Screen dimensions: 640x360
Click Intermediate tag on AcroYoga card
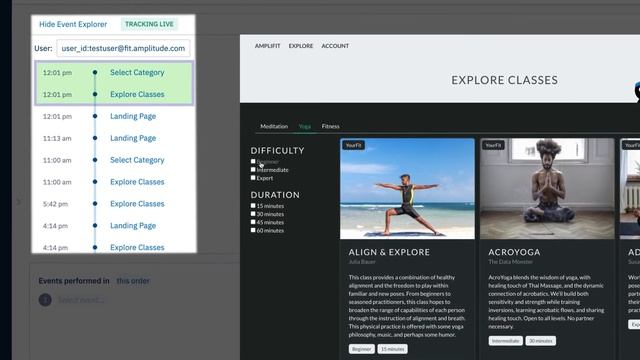pos(505,341)
